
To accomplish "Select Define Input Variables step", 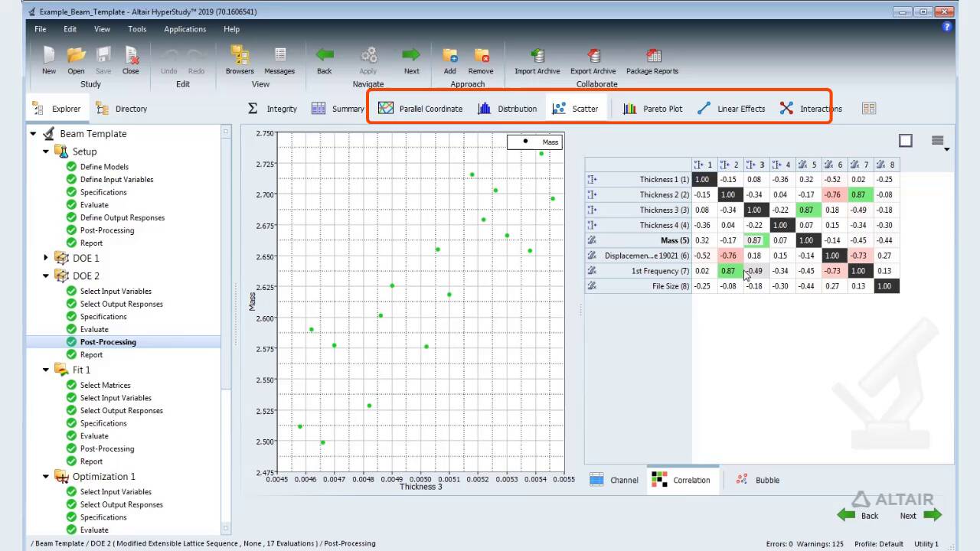I will (x=116, y=179).
